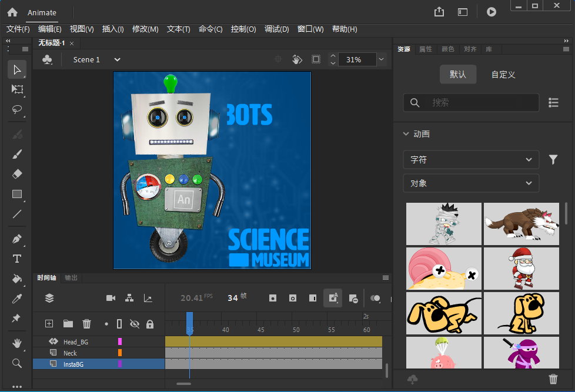Toggle highlight layers dot
Screen dimensions: 575x392
click(106, 324)
